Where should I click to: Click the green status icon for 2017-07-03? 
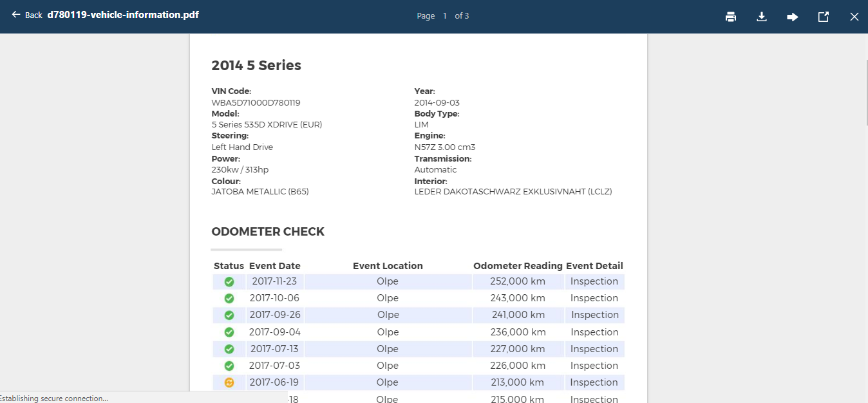(229, 366)
